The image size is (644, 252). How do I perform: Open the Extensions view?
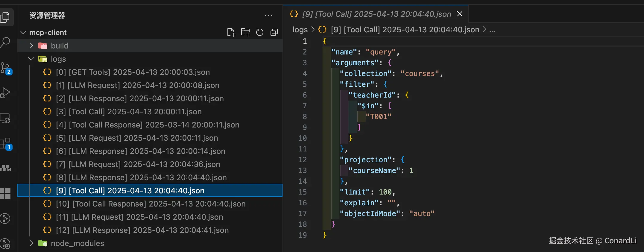click(5, 144)
